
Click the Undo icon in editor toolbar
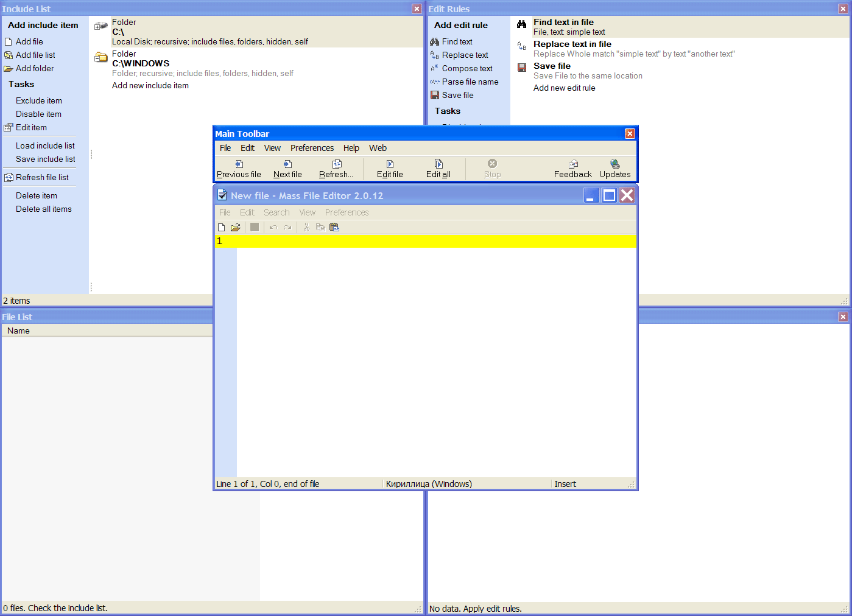coord(273,227)
